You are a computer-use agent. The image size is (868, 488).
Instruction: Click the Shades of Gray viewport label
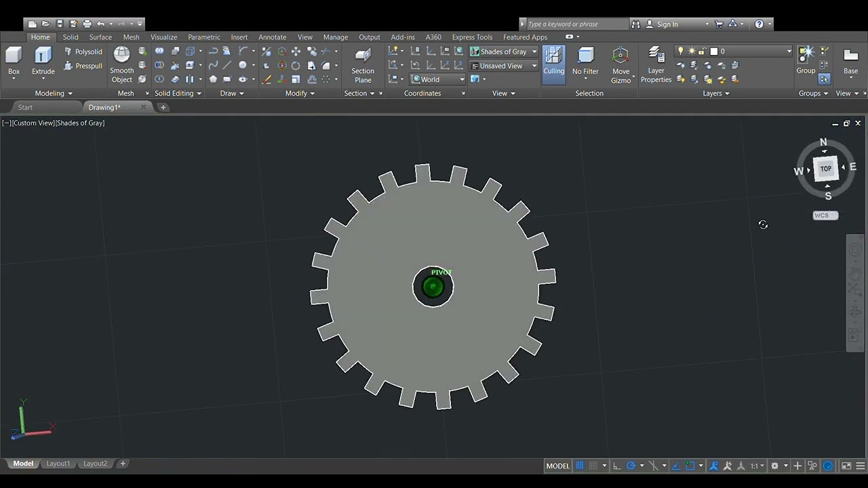[80, 123]
